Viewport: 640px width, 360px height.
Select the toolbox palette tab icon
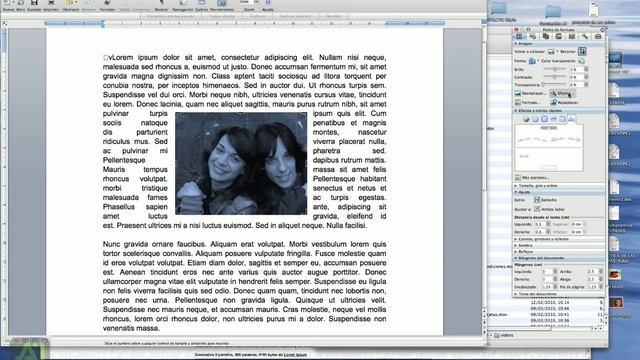tap(598, 36)
